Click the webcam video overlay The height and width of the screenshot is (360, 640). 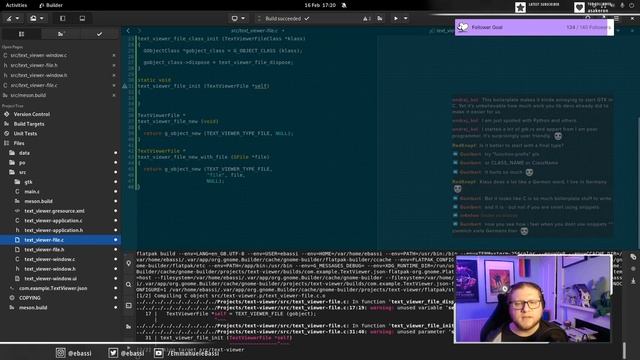533,299
